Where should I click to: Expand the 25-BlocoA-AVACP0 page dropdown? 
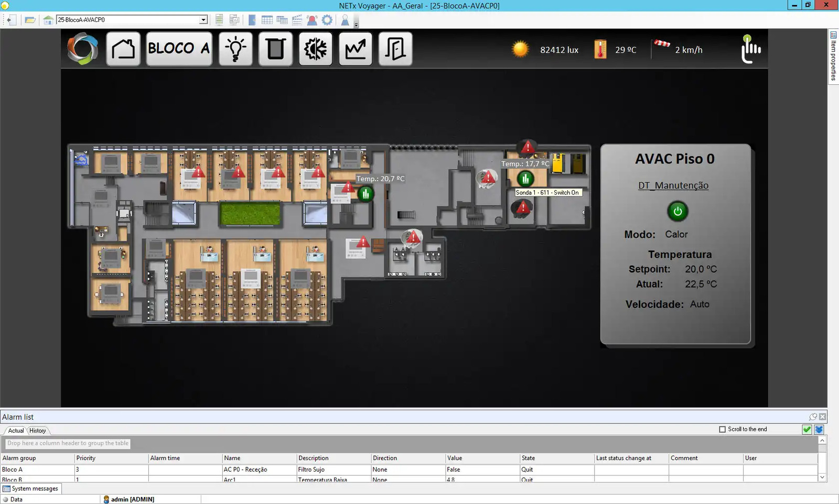[x=203, y=20]
